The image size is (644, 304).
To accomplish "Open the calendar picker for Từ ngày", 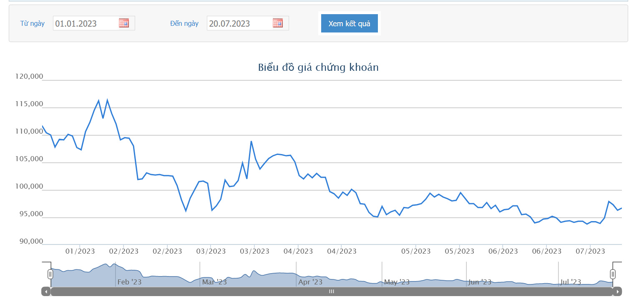I will (x=124, y=23).
